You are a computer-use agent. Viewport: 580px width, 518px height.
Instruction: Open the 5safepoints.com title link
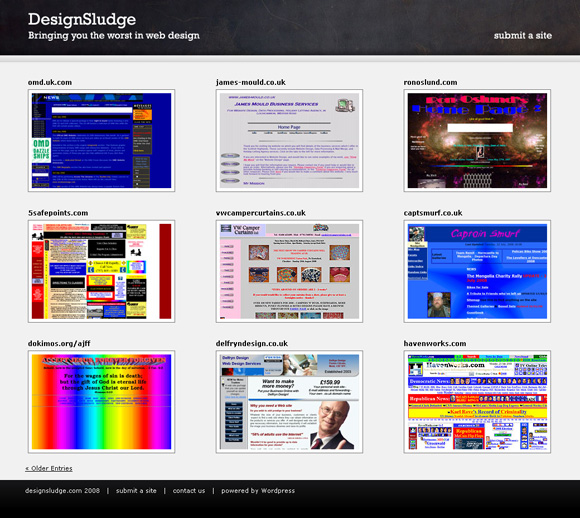tap(58, 213)
